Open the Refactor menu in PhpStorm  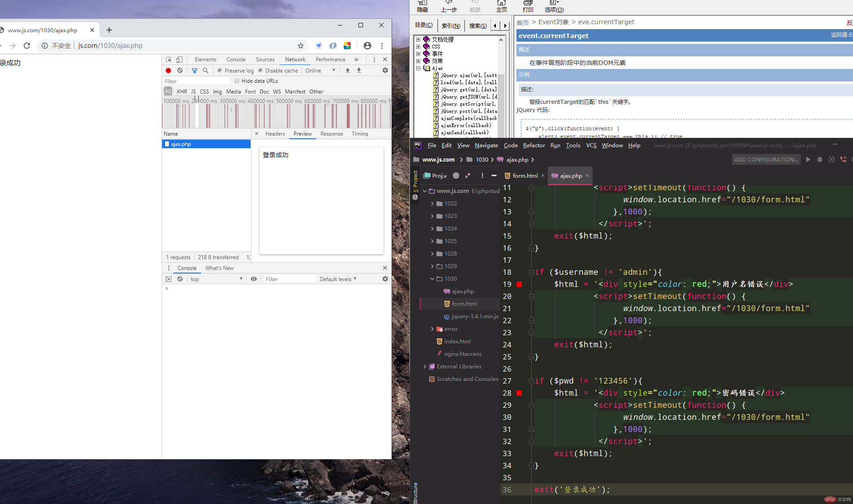coord(534,145)
